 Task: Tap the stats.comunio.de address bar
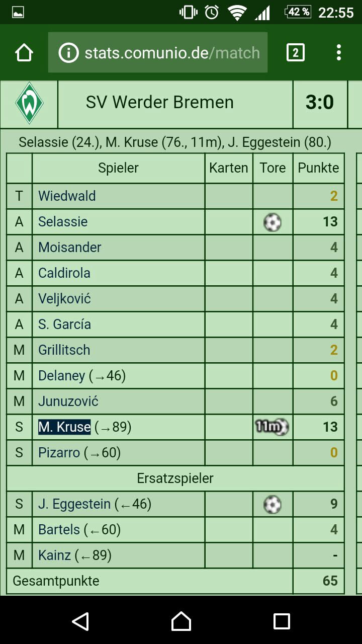click(x=171, y=52)
